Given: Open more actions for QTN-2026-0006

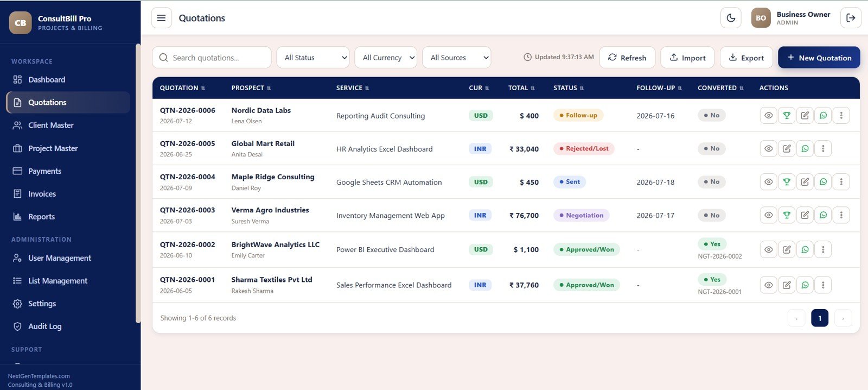Looking at the screenshot, I should [x=841, y=115].
